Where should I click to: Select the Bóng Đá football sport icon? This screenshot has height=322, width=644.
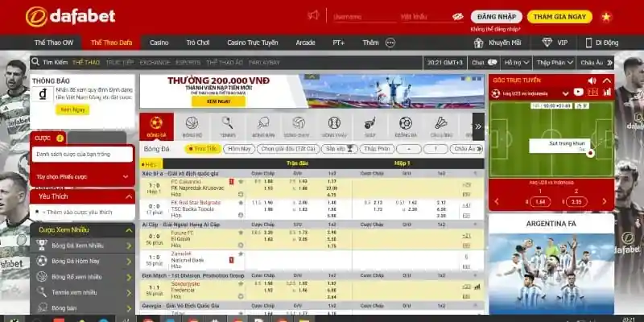click(x=156, y=126)
